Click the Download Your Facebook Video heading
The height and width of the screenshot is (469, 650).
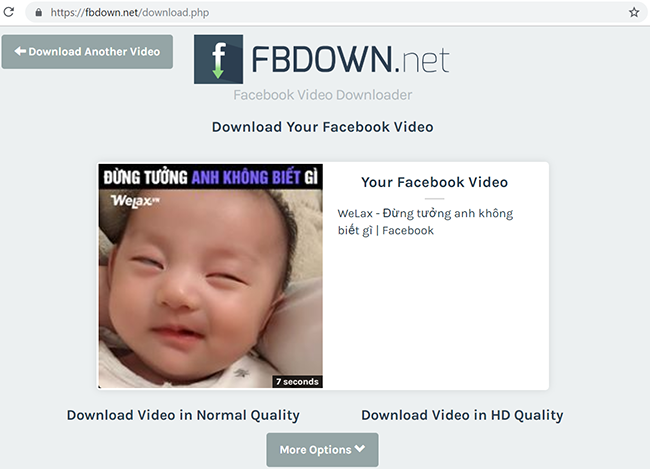323,127
